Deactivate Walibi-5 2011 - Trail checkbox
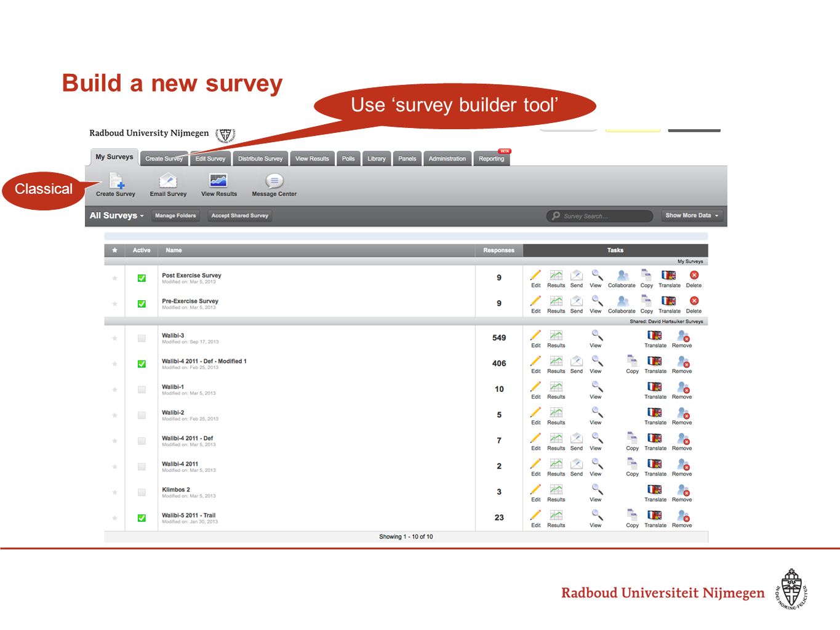This screenshot has width=840, height=630. [142, 518]
